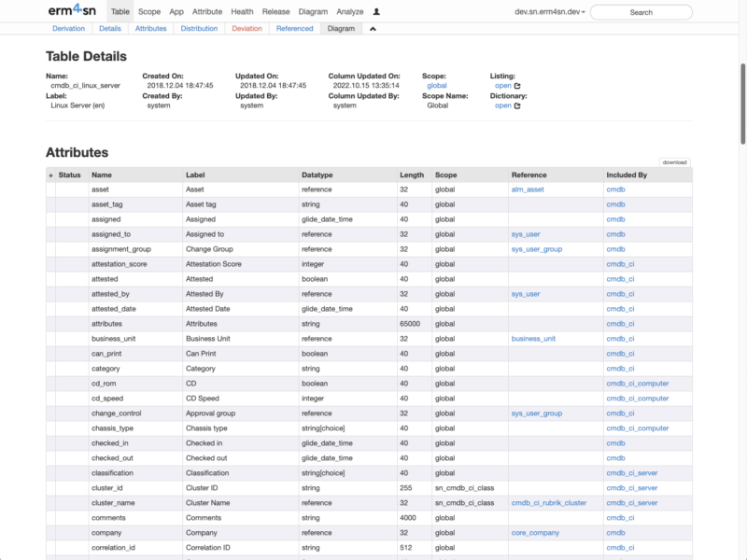
Task: Open the Attribute menu
Action: coord(206,12)
